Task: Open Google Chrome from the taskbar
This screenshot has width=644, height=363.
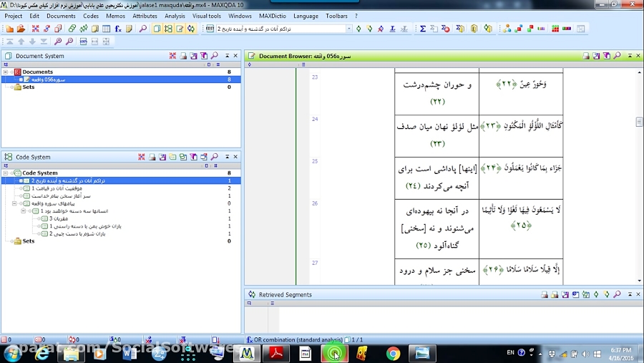Action: click(393, 354)
